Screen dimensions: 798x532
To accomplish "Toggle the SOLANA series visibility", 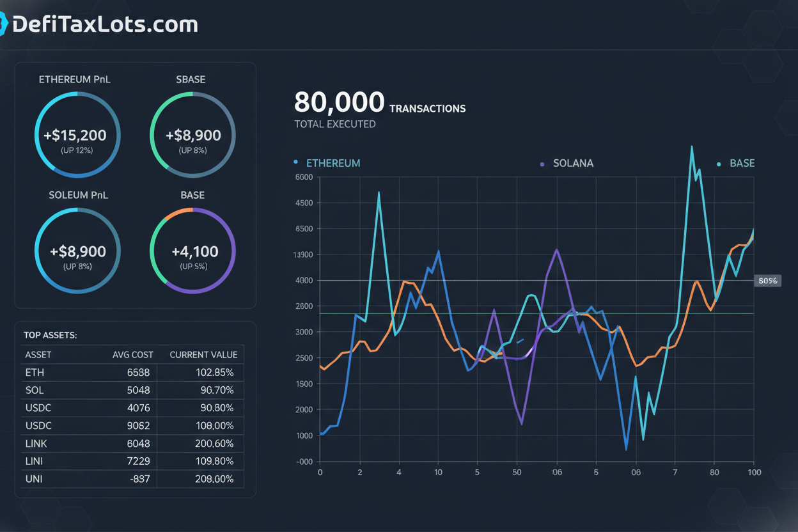I will point(573,163).
